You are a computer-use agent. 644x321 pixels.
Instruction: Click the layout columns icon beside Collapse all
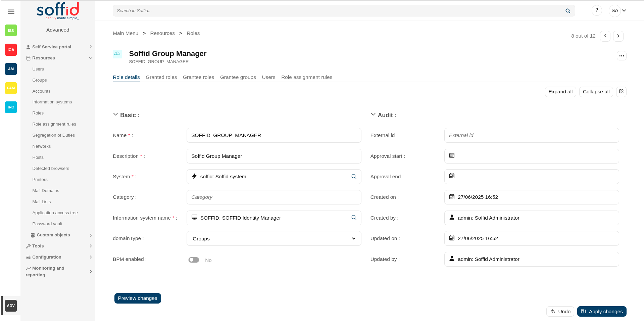click(x=621, y=92)
